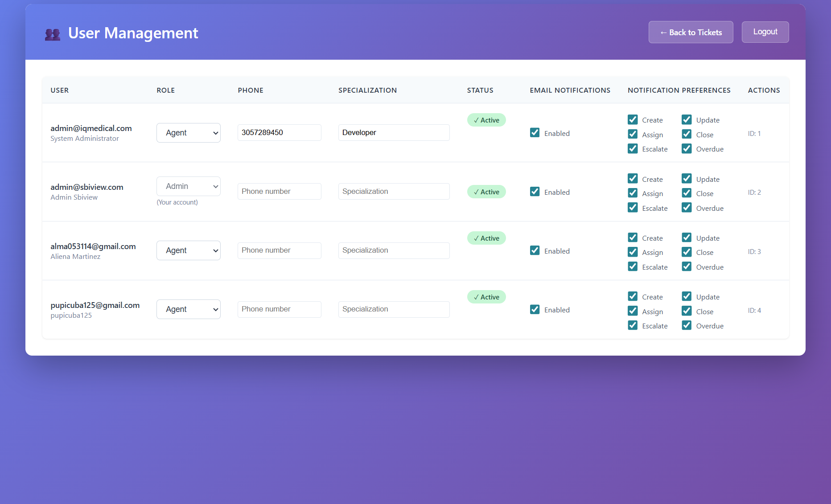Viewport: 831px width, 504px height.
Task: Click the User Management people icon
Action: 52,34
